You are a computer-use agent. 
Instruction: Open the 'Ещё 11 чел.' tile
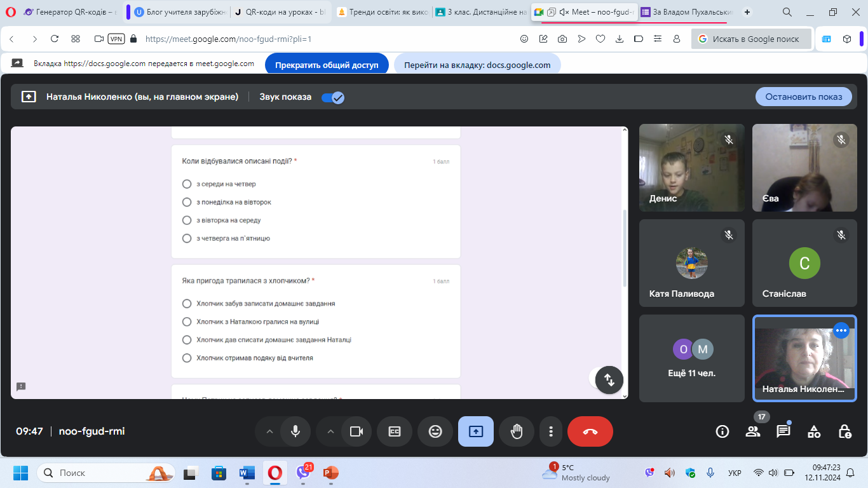click(x=692, y=358)
